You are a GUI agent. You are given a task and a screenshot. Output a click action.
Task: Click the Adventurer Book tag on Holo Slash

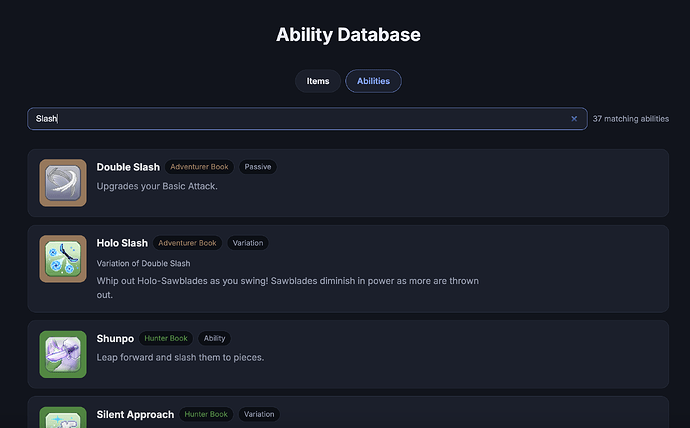[x=187, y=243]
